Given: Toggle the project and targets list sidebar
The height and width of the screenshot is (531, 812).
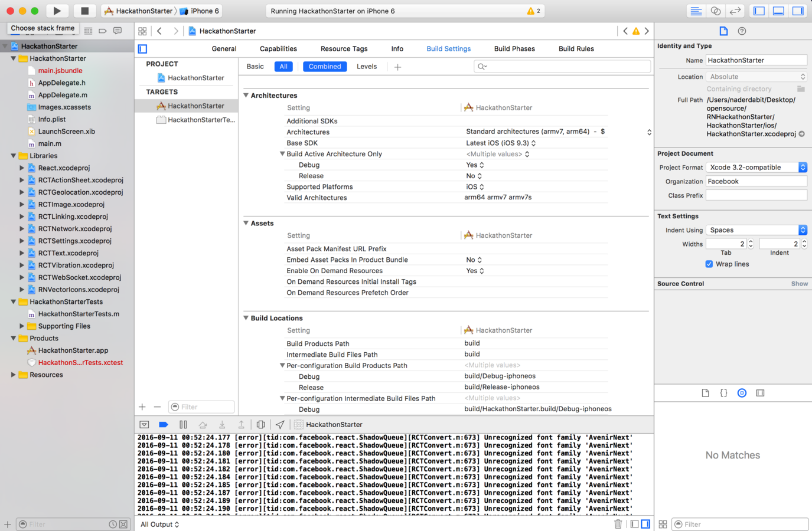Looking at the screenshot, I should pyautogui.click(x=142, y=49).
